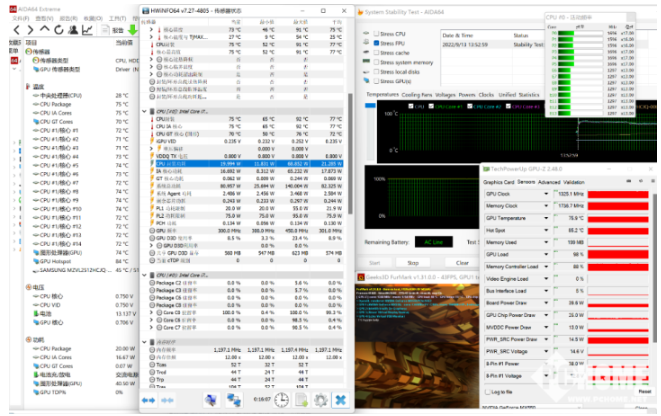The image size is (661, 416).
Task: Open the Advanced tab in GPU-Z
Action: click(x=550, y=182)
